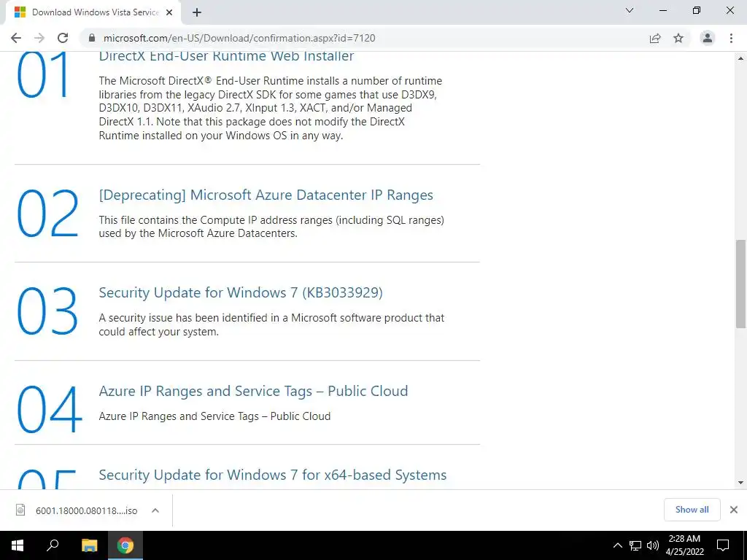Open Security Update for Windows 7 x64-based Systems
This screenshot has height=560, width=747.
point(273,475)
